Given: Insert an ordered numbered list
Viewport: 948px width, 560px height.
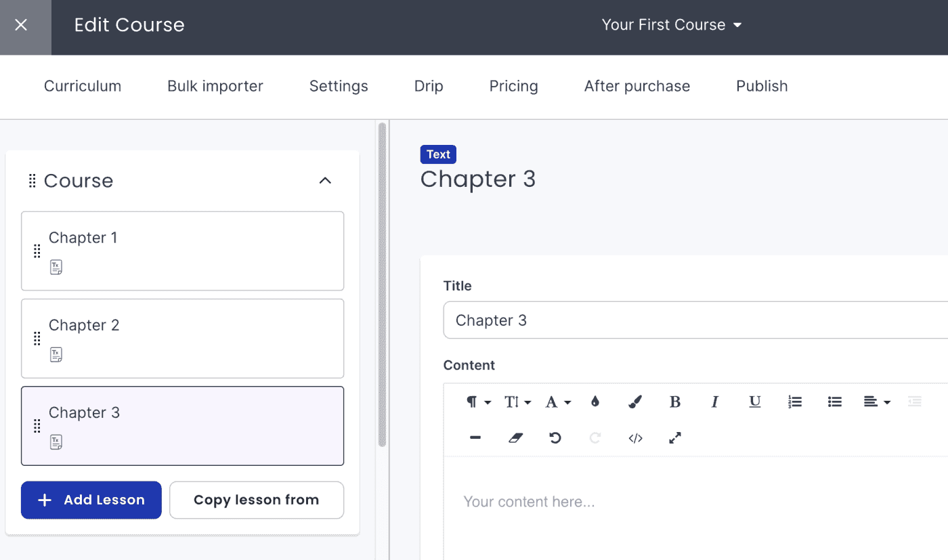Looking at the screenshot, I should 795,402.
